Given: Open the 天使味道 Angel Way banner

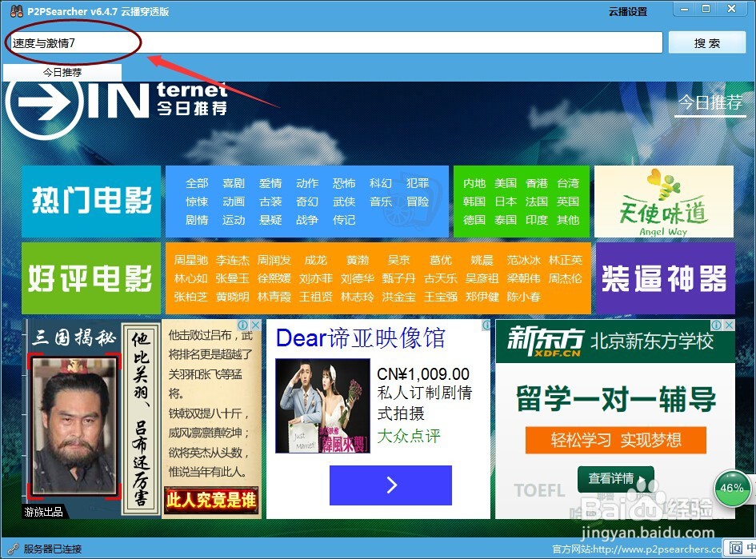Looking at the screenshot, I should coord(664,202).
